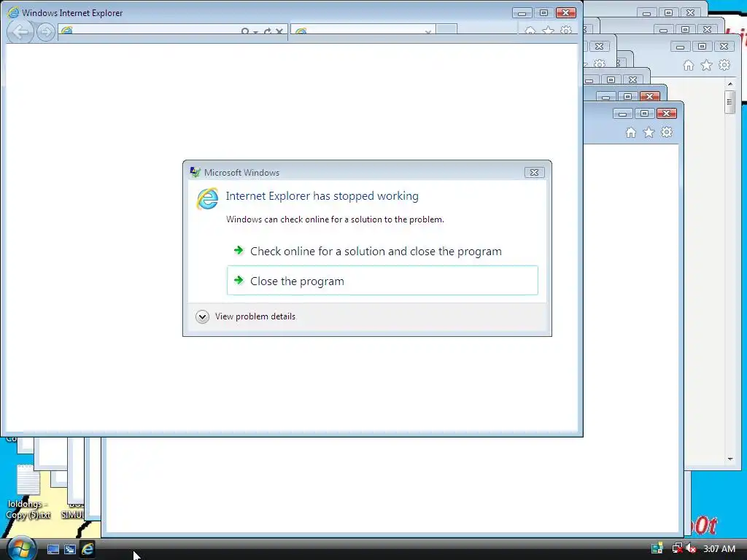The width and height of the screenshot is (747, 560).
Task: Go back using front IE window's Back arrow
Action: 20,32
